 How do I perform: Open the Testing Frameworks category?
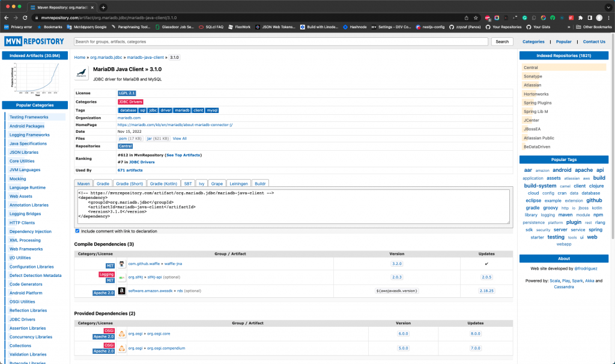29,117
